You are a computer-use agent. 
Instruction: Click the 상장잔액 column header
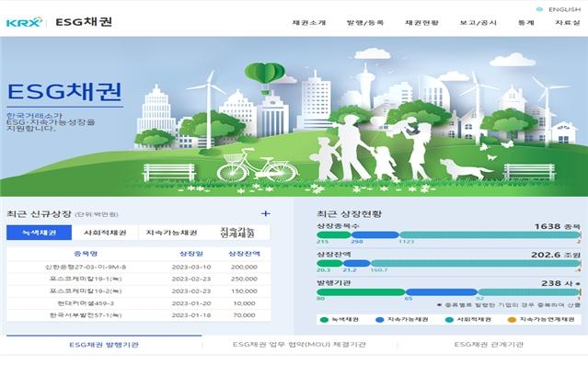tap(244, 254)
